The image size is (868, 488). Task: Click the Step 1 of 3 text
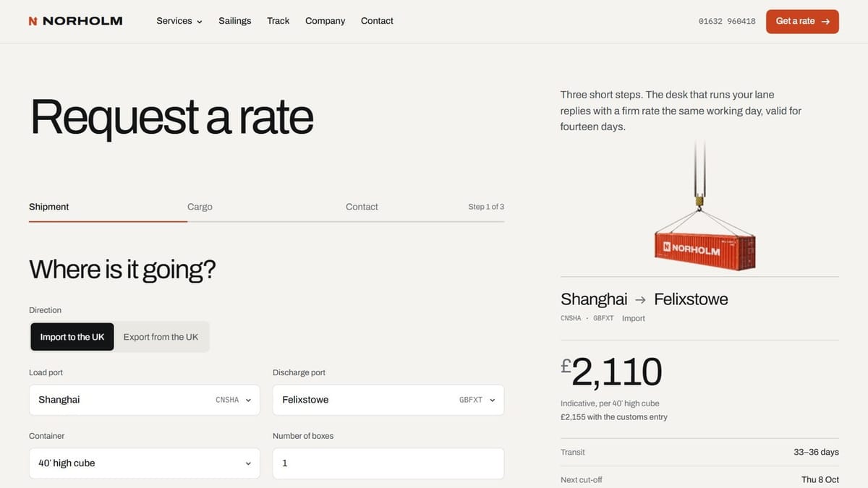[x=486, y=207]
